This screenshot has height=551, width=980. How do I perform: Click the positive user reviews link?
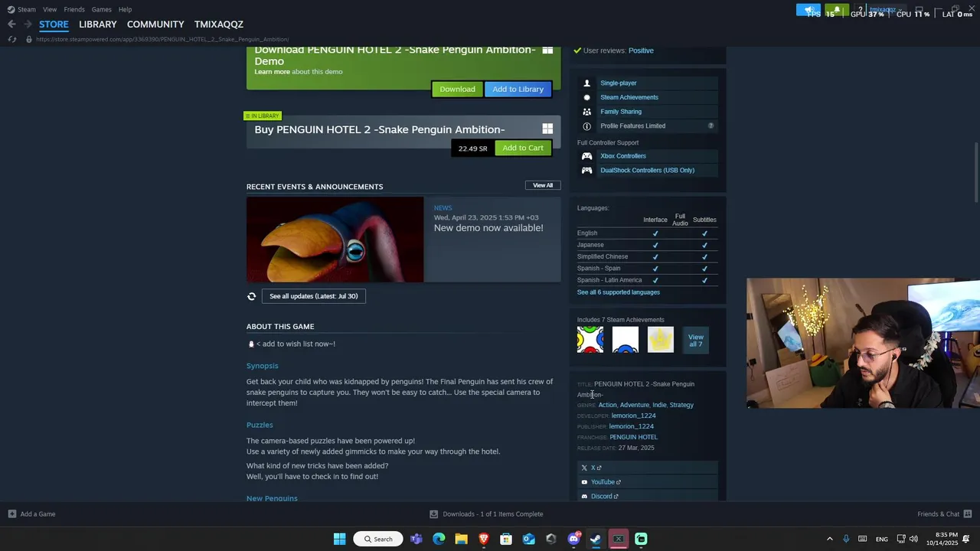point(641,51)
